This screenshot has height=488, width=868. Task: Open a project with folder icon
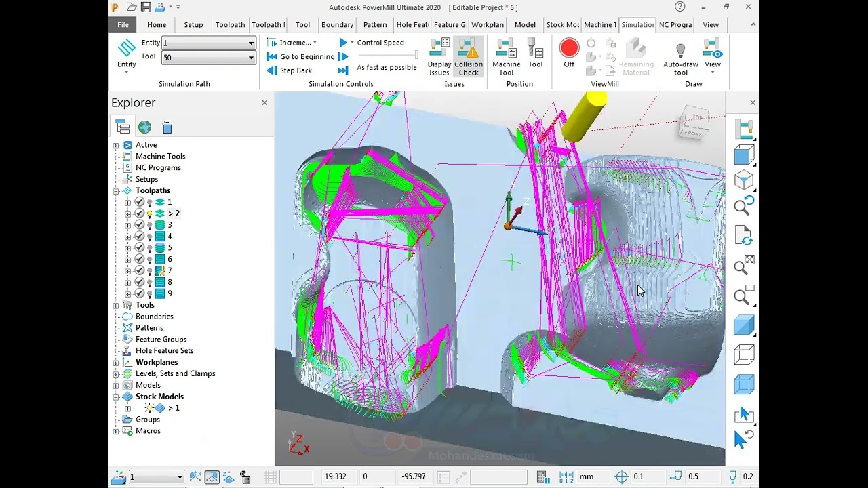tap(132, 7)
